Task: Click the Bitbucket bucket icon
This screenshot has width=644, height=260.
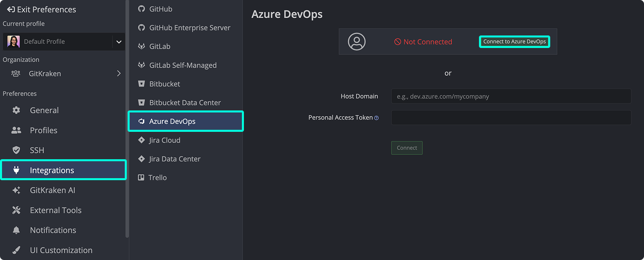Action: [141, 84]
